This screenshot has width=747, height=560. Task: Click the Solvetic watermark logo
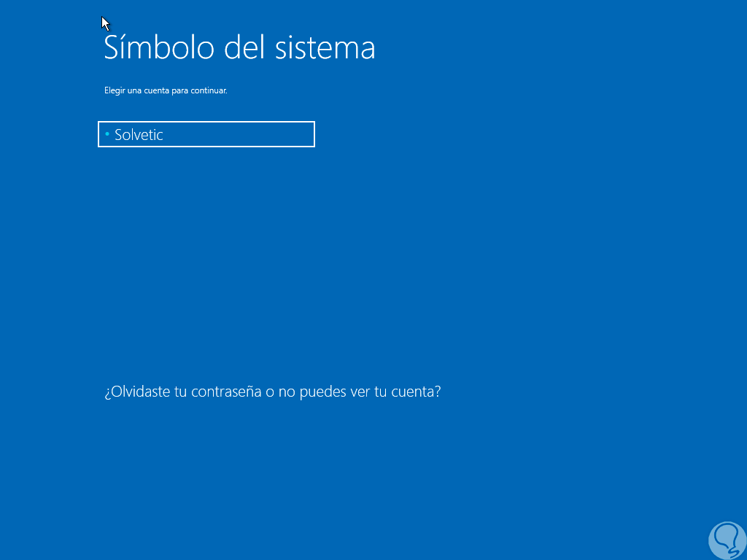click(x=726, y=540)
